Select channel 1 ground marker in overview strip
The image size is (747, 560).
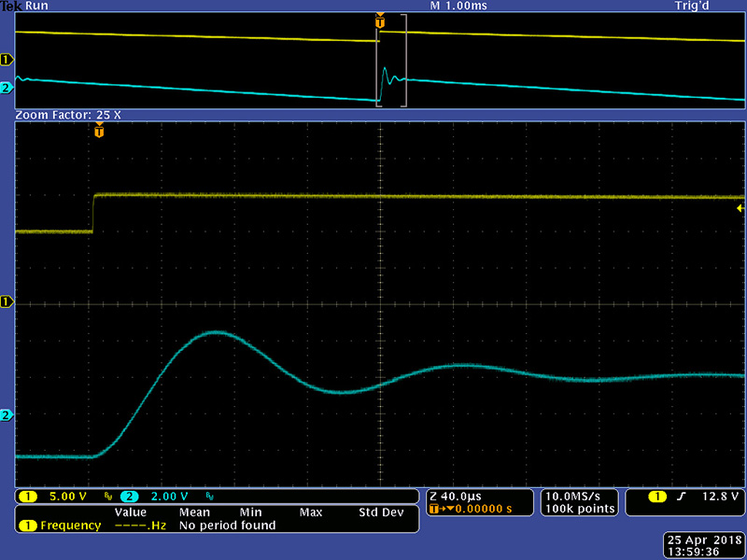(7, 60)
